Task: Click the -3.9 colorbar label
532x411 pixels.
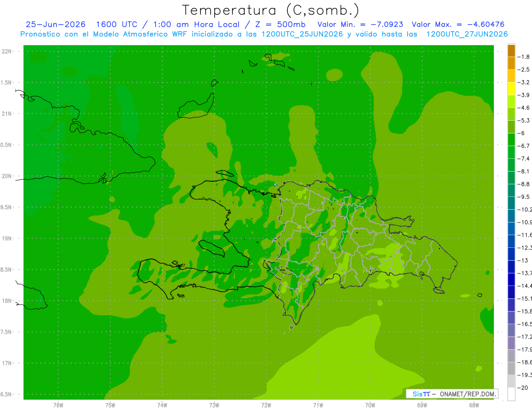Action: pyautogui.click(x=524, y=95)
